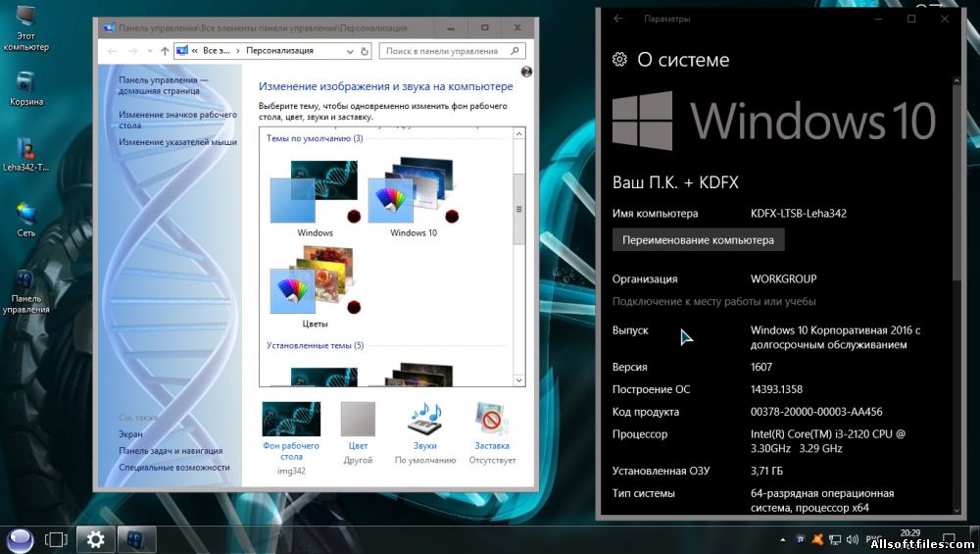Open the Этот компьютер desktop icon
This screenshot has height=554, width=980.
[x=25, y=28]
